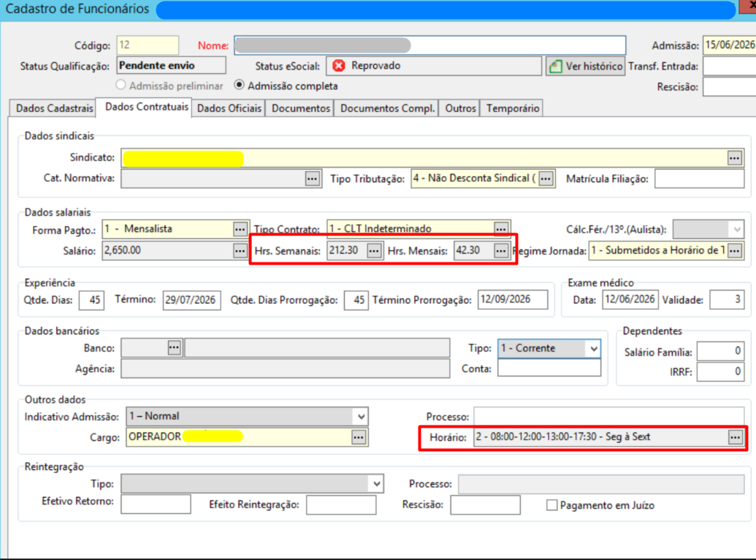Expand Cálc.Fér./13º (Aulista) dropdown
This screenshot has height=560, width=756.
[x=737, y=230]
